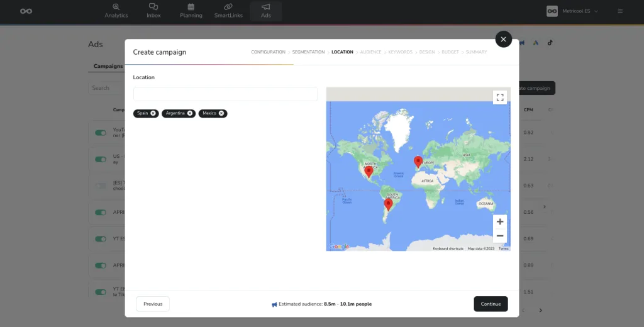The width and height of the screenshot is (644, 327).
Task: Go to the SEGMENTATION step
Action: 308,52
